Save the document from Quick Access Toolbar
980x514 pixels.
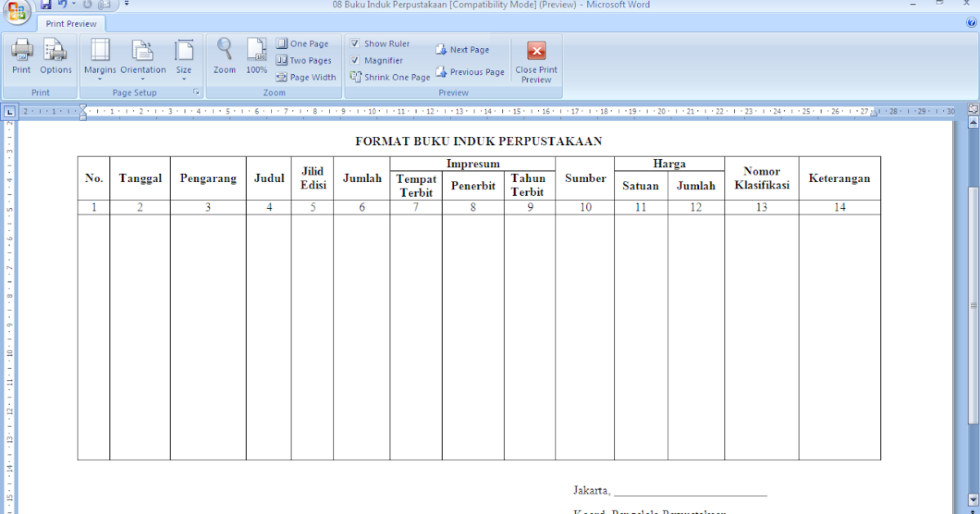[x=47, y=5]
